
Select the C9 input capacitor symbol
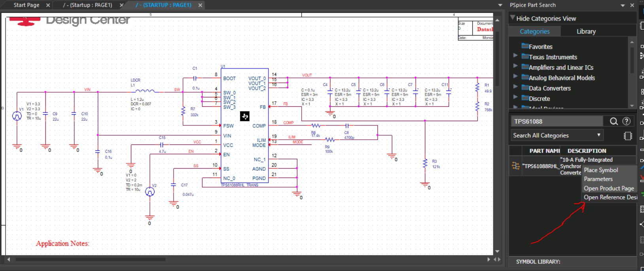tap(45, 114)
